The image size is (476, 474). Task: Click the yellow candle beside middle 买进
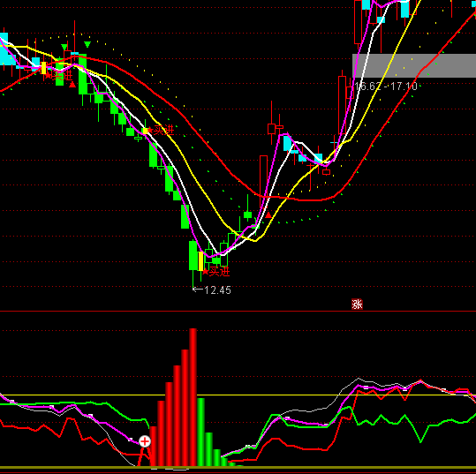click(x=145, y=131)
